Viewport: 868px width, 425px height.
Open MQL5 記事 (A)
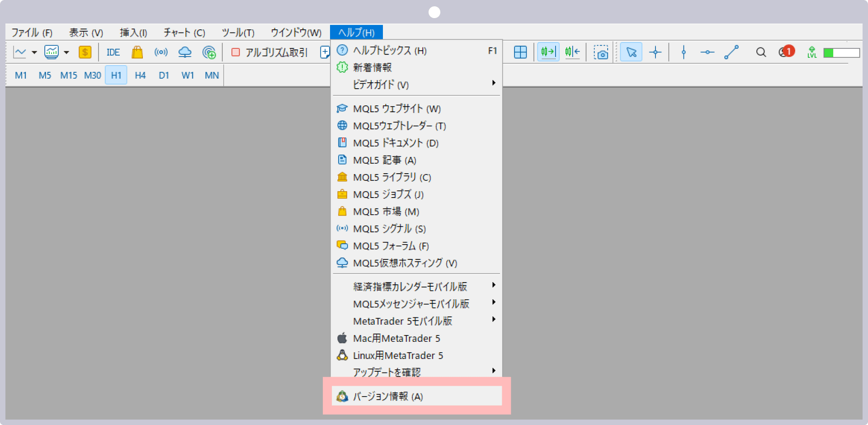point(416,160)
